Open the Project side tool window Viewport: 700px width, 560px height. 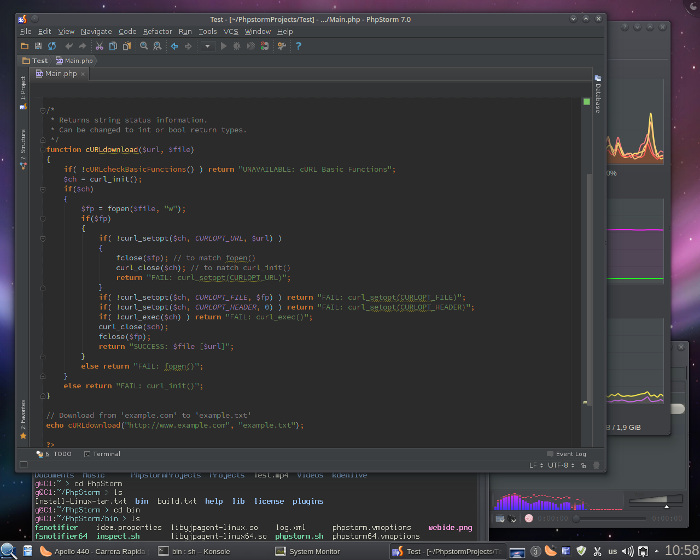(x=23, y=92)
